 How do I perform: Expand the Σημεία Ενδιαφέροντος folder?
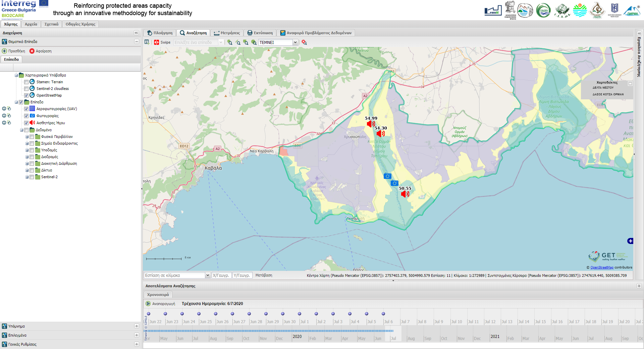[27, 143]
